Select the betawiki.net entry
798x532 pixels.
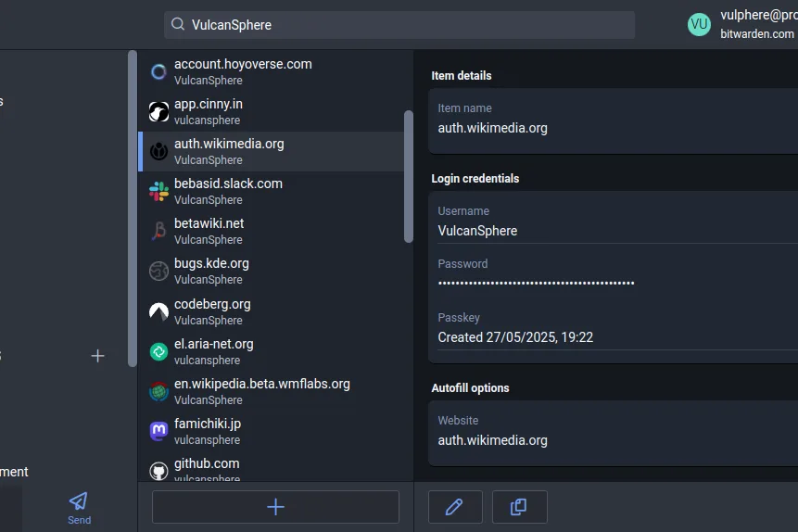[272, 231]
